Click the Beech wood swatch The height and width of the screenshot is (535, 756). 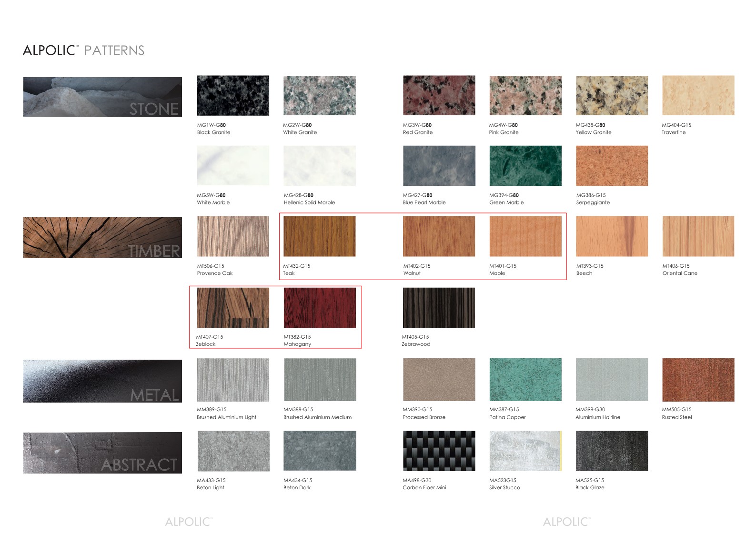[x=612, y=236]
